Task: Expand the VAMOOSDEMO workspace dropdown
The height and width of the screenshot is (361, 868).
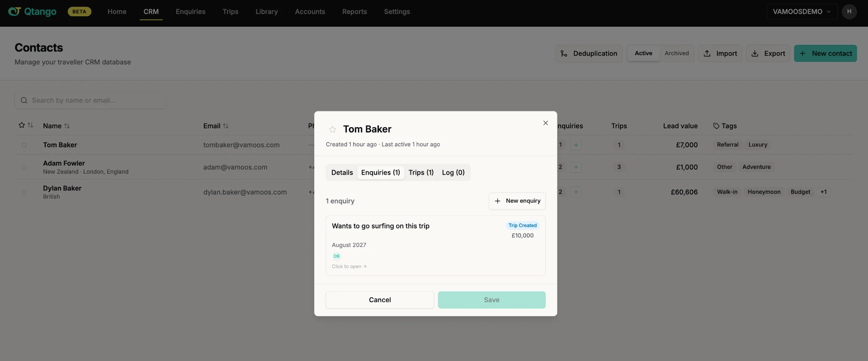Action: pos(802,11)
